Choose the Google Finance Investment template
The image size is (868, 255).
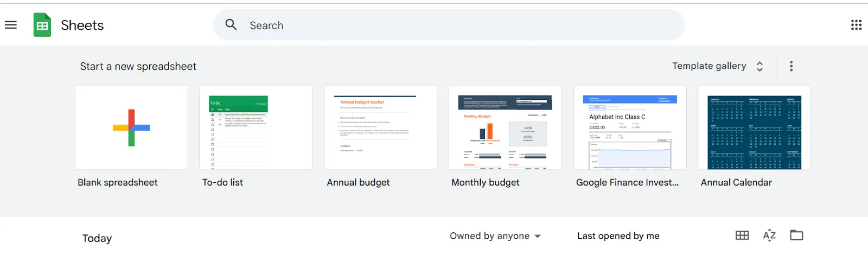coord(630,127)
